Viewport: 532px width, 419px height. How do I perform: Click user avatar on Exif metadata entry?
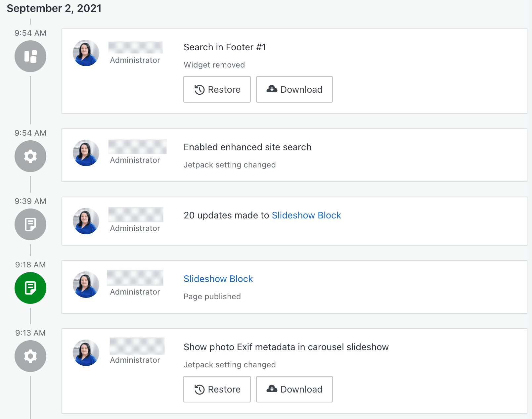click(86, 353)
